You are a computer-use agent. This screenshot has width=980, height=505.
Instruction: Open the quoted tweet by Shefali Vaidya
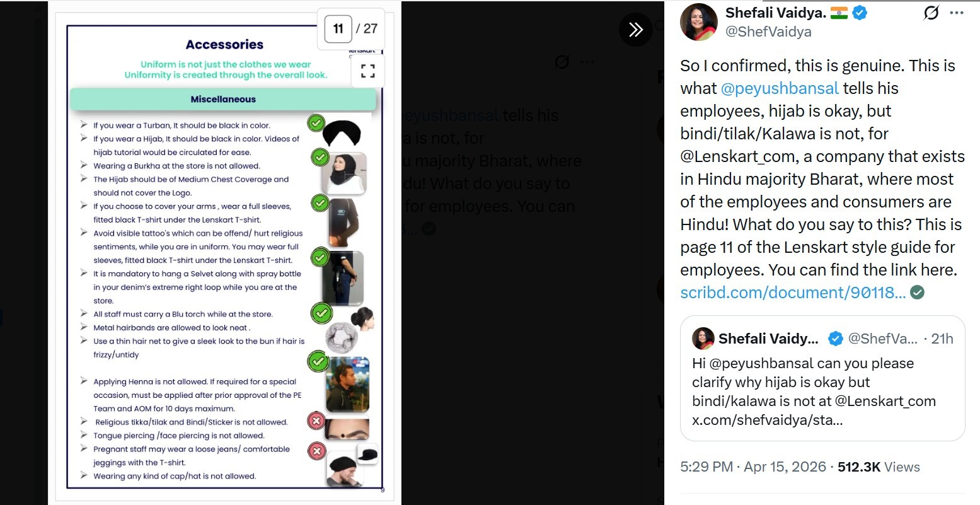click(x=822, y=378)
